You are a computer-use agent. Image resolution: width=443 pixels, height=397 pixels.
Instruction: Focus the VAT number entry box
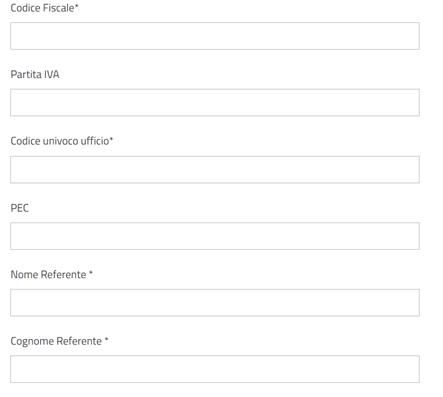click(215, 103)
